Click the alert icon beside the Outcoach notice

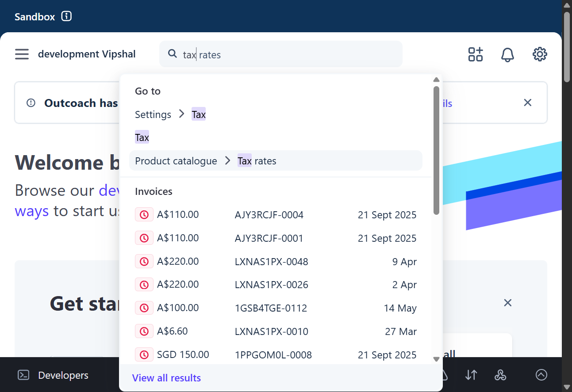click(x=31, y=103)
